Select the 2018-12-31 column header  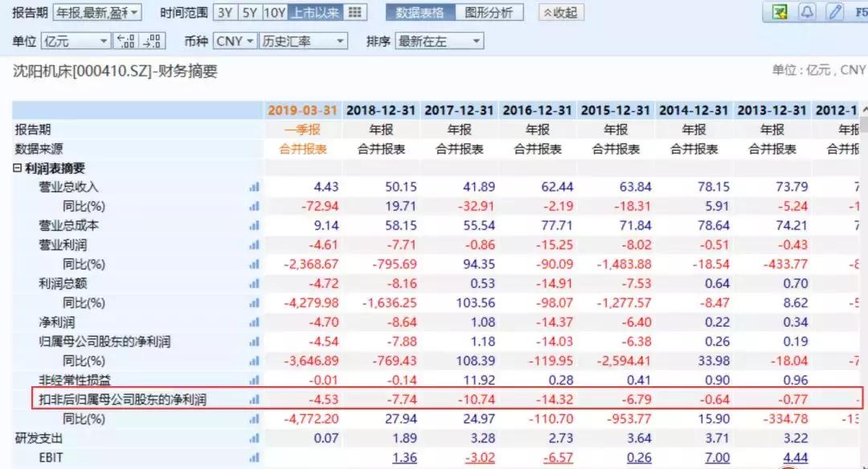click(x=381, y=110)
